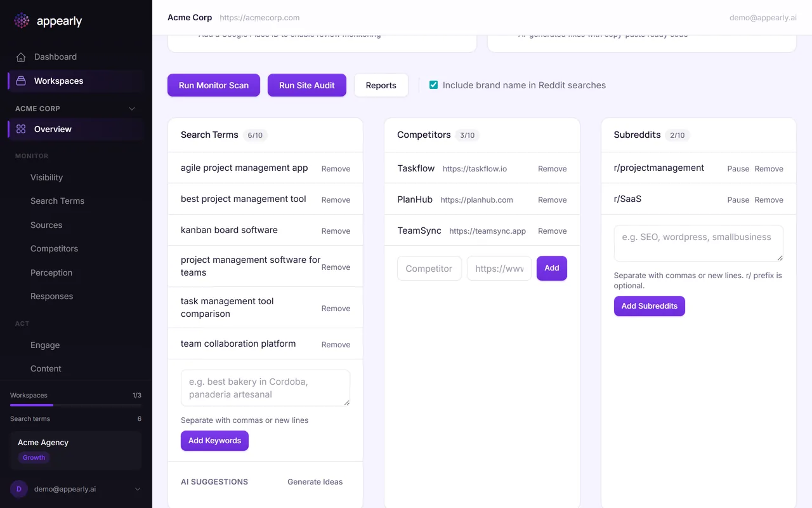Go to Competitors in the sidebar

[54, 248]
